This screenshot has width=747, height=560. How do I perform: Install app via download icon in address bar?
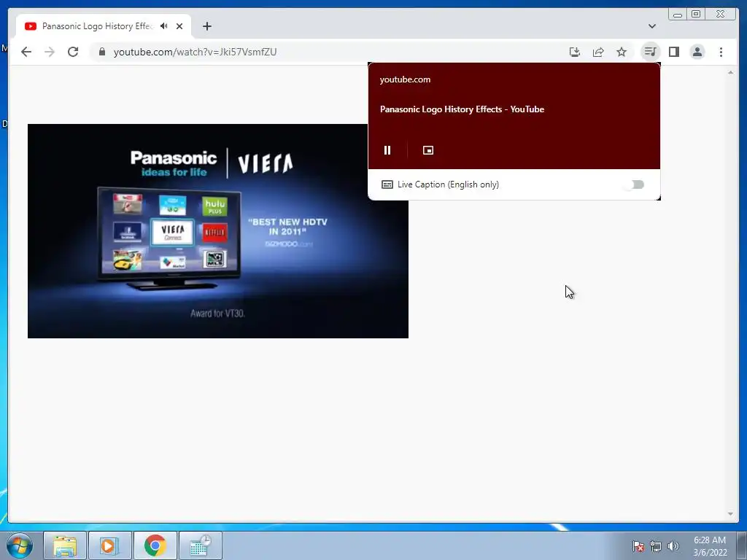[575, 52]
